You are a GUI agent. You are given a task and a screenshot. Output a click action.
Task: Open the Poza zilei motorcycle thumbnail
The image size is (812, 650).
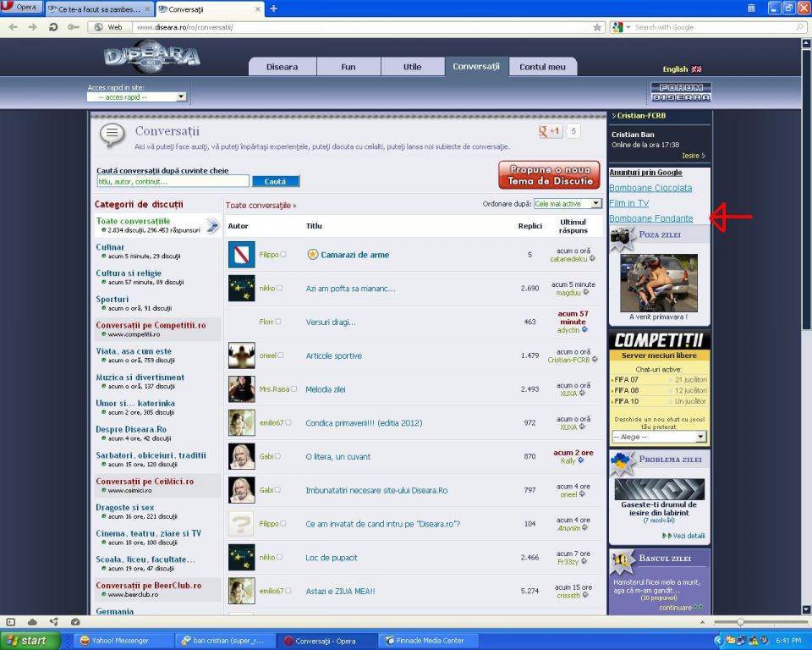pyautogui.click(x=659, y=283)
